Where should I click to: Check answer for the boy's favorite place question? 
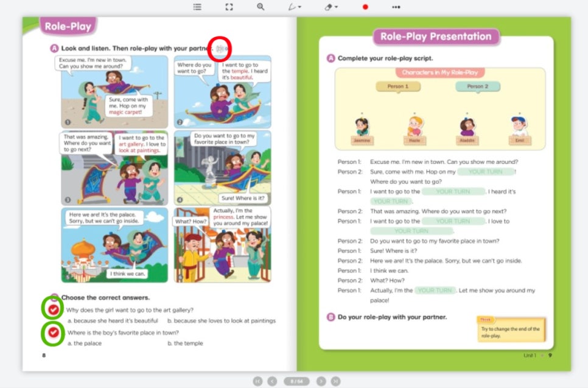(53, 333)
